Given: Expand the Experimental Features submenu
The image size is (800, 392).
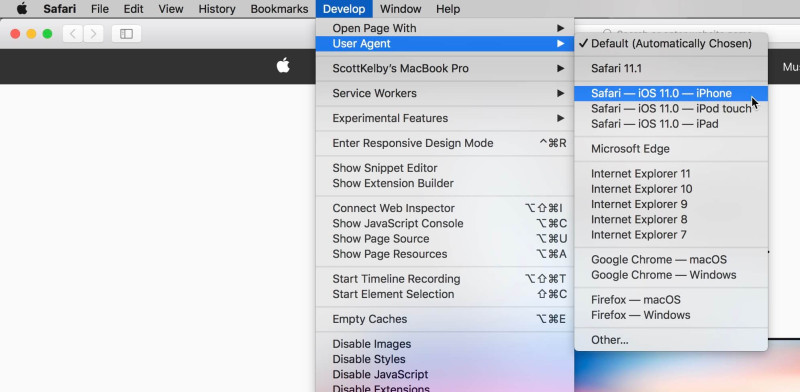Looking at the screenshot, I should coord(445,118).
